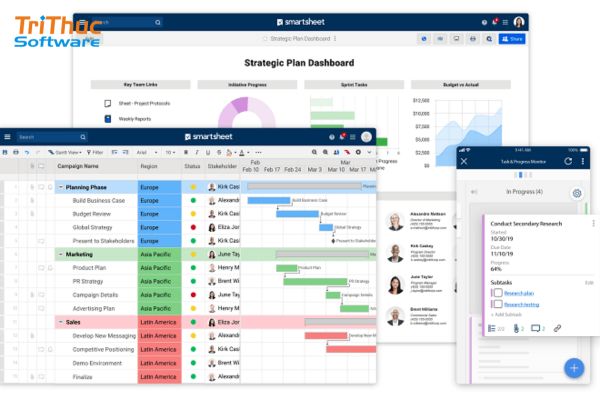Select the Build Business Case Gantt bar
The image size is (600, 400).
point(269,200)
